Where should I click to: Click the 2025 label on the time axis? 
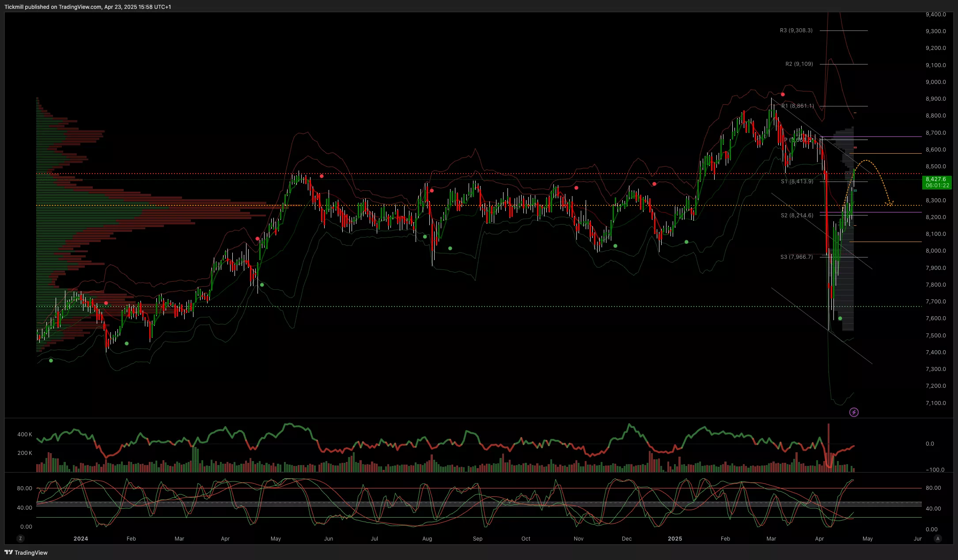pos(674,538)
